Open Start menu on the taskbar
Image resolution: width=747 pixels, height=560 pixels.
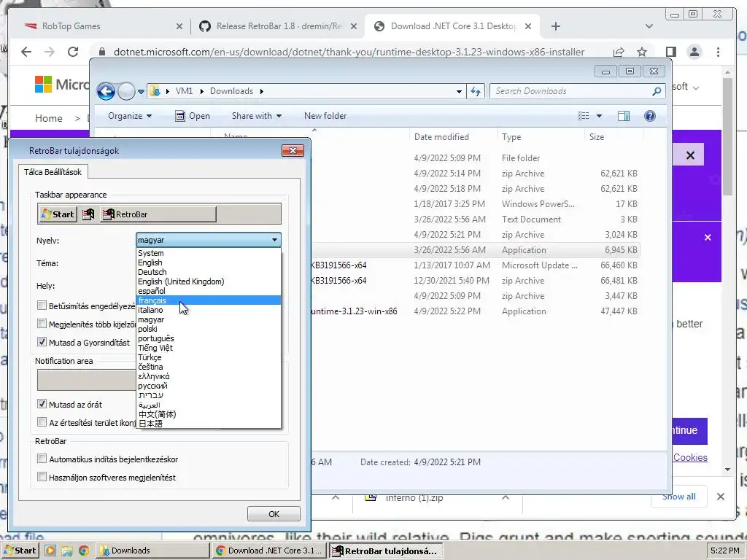point(20,551)
